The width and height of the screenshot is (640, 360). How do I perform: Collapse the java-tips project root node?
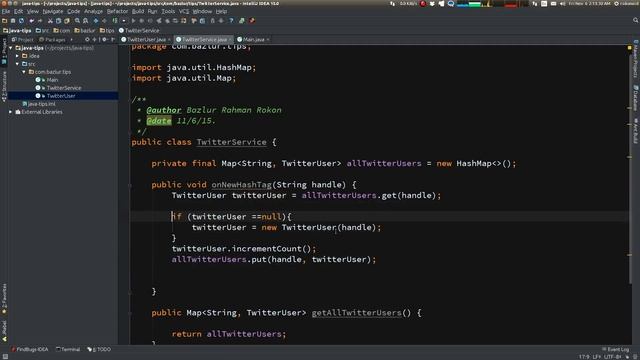point(11,48)
